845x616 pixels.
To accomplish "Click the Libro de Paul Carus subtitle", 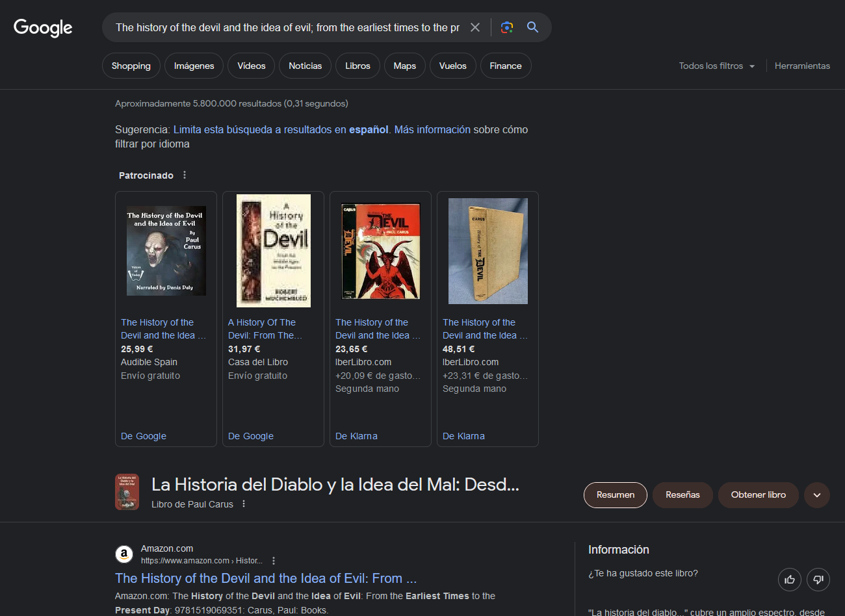I will click(192, 504).
